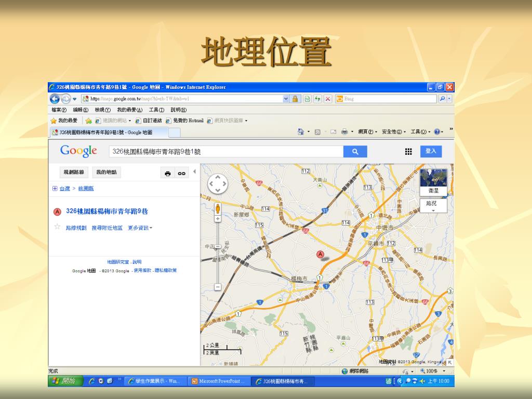This screenshot has height=399, width=532.
Task: Click the 我的最愛 favorites star button
Action: click(x=64, y=121)
